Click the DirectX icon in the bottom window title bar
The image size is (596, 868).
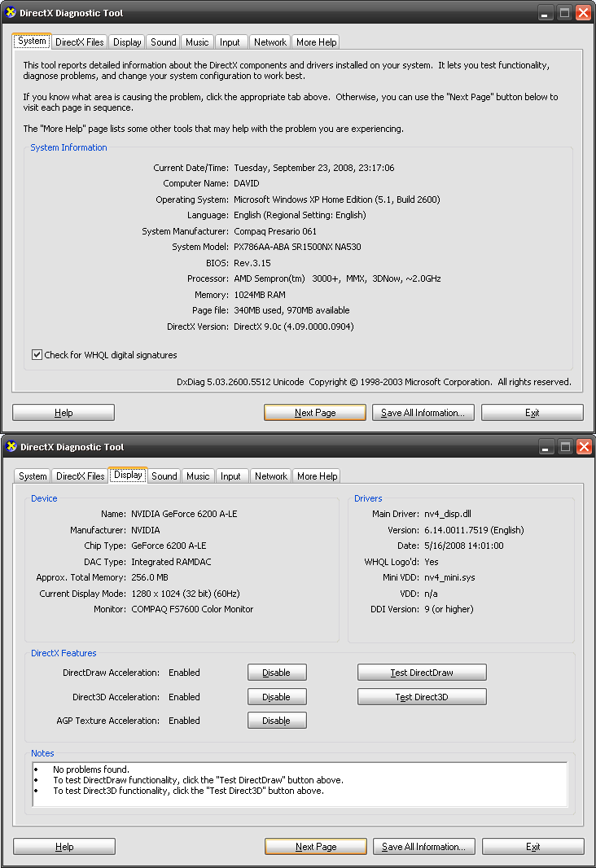pos(11,446)
